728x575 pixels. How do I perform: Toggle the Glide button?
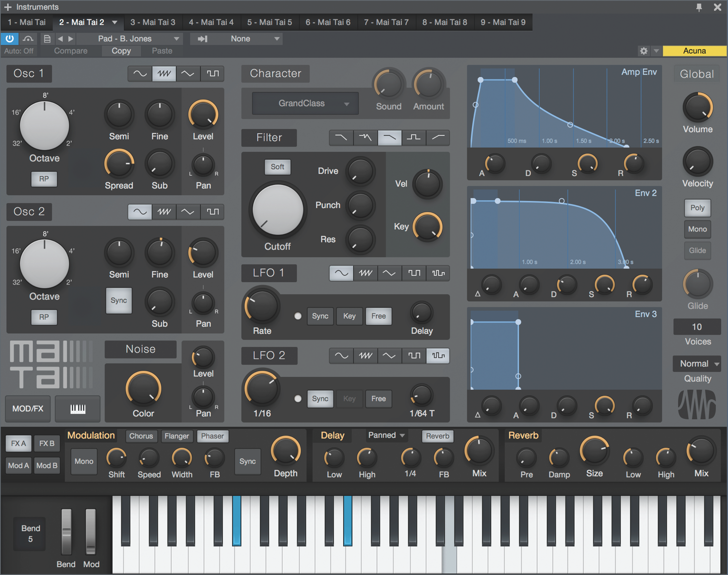coord(697,250)
